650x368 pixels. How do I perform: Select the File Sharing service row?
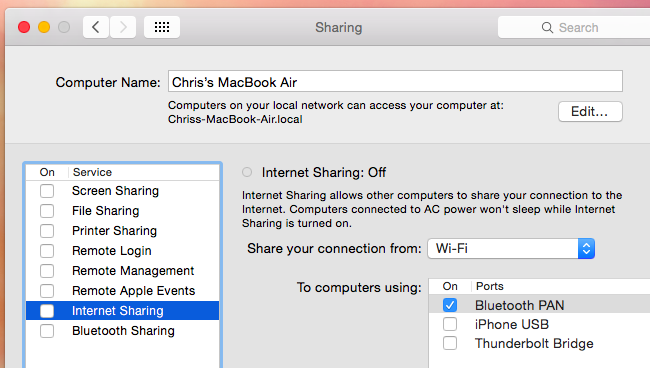click(x=122, y=211)
